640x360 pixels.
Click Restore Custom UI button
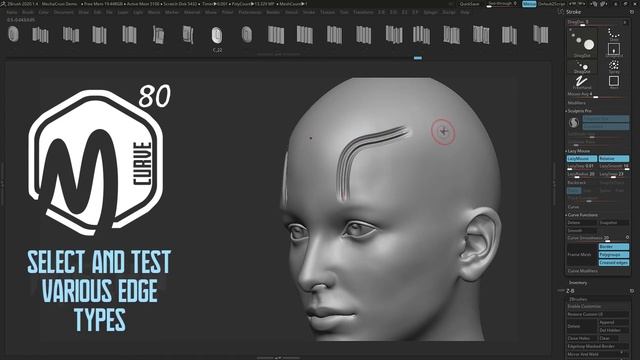click(598, 314)
